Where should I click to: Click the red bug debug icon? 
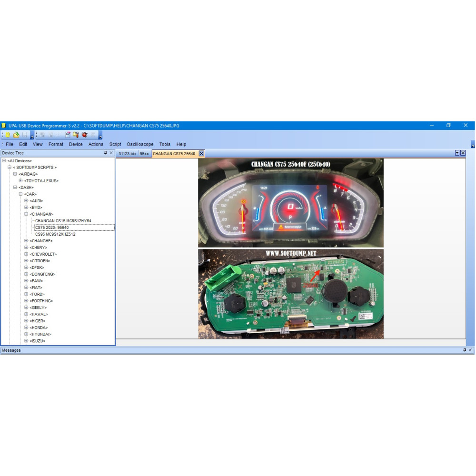(84, 135)
